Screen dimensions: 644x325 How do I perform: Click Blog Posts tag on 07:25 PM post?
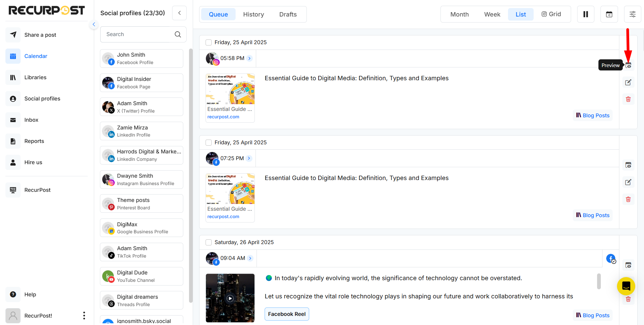[593, 215]
